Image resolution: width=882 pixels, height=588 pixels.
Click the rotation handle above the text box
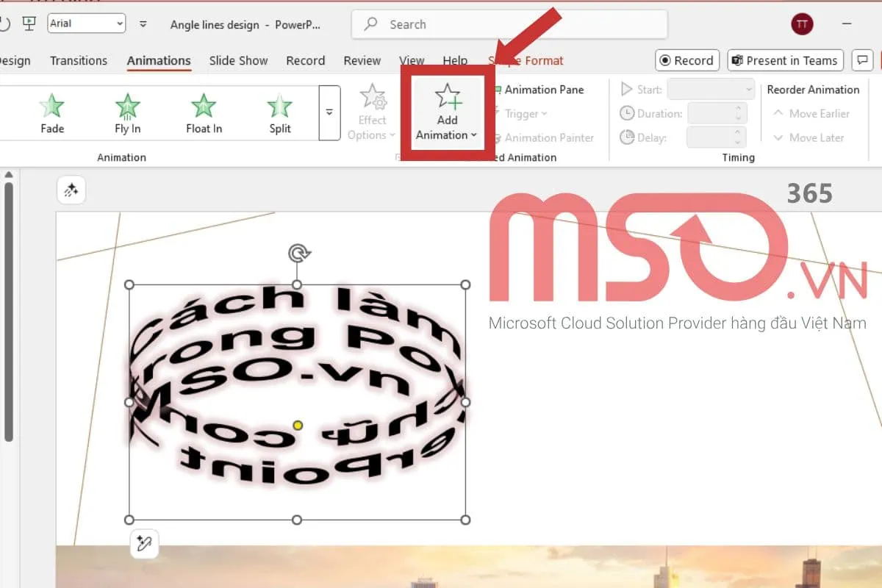(298, 254)
